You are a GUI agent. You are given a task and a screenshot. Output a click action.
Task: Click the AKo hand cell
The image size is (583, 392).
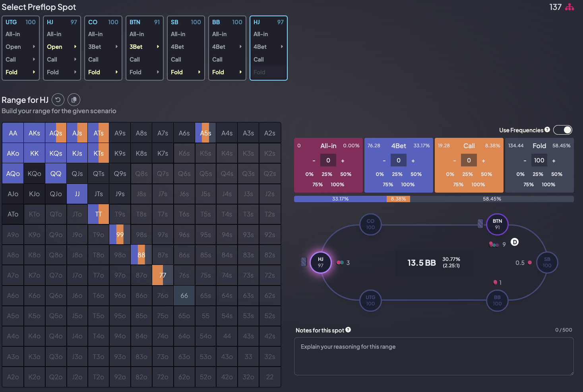pos(13,153)
